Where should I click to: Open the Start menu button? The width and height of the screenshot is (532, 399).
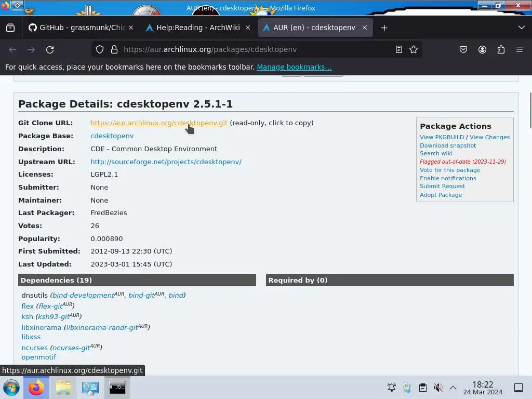tap(11, 388)
